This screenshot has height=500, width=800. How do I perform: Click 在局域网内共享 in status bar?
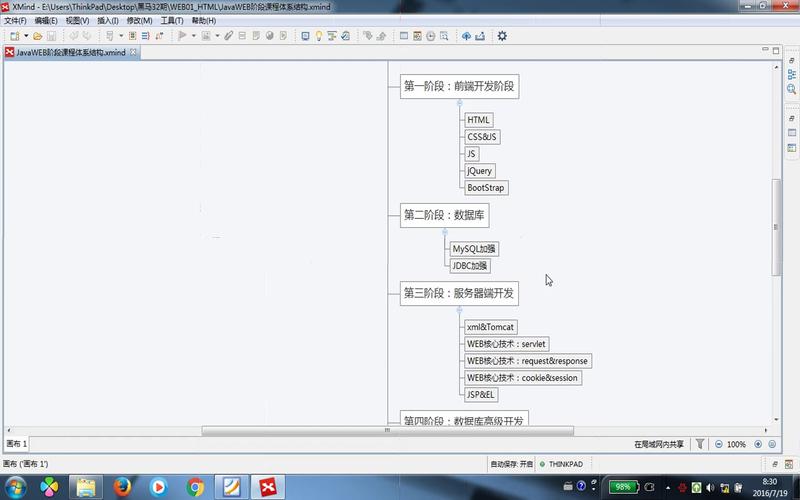659,444
